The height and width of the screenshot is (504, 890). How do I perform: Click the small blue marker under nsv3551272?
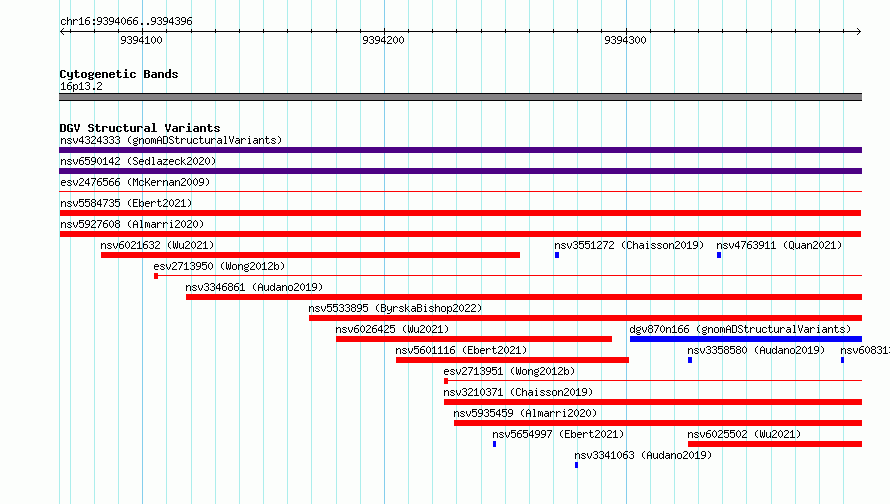click(557, 255)
